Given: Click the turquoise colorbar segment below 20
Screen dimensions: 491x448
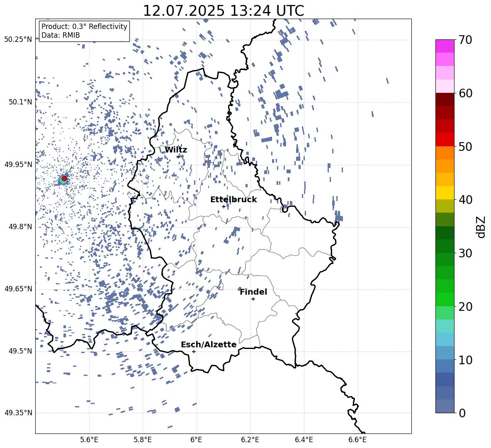Looking at the screenshot, I should (445, 326).
